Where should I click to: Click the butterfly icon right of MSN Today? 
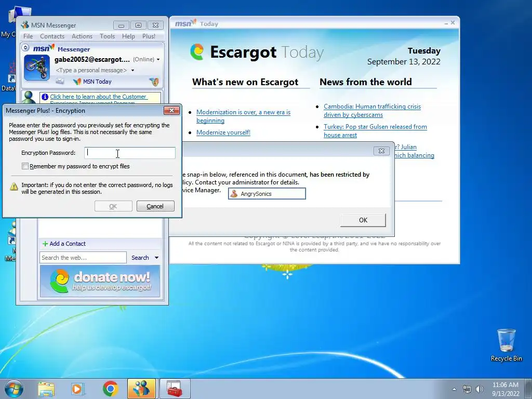[154, 82]
